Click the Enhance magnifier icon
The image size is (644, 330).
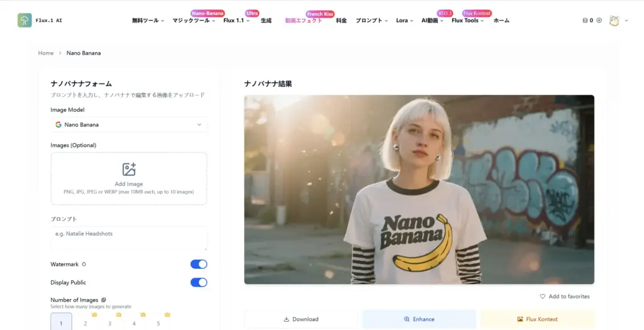tap(407, 319)
